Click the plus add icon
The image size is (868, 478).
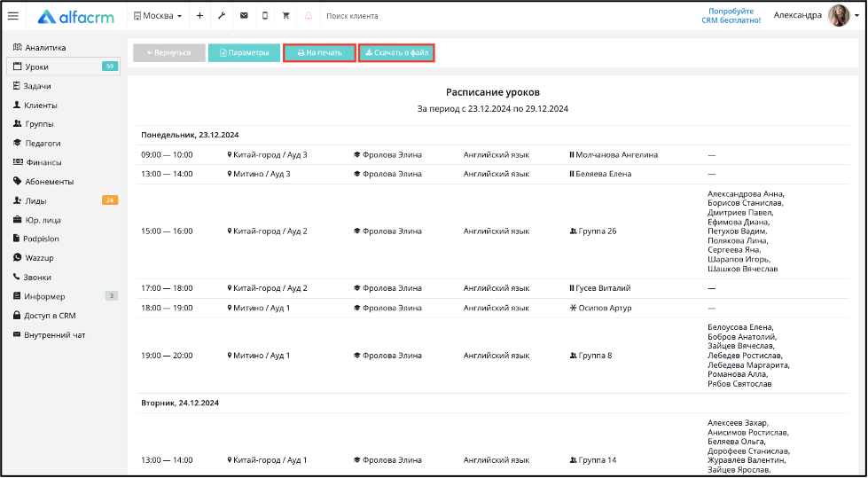tap(199, 16)
